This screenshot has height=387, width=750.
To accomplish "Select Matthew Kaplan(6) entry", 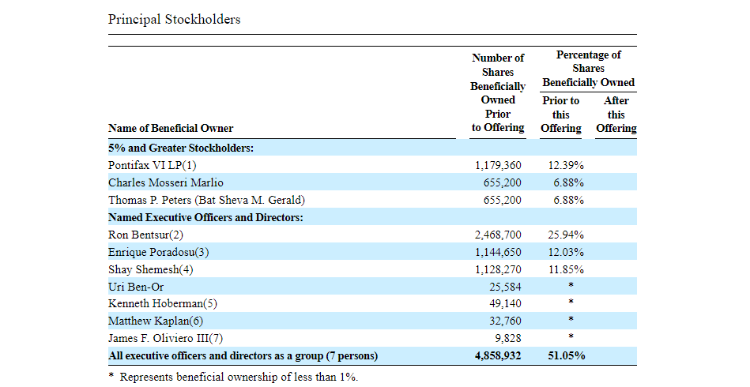I will click(155, 321).
